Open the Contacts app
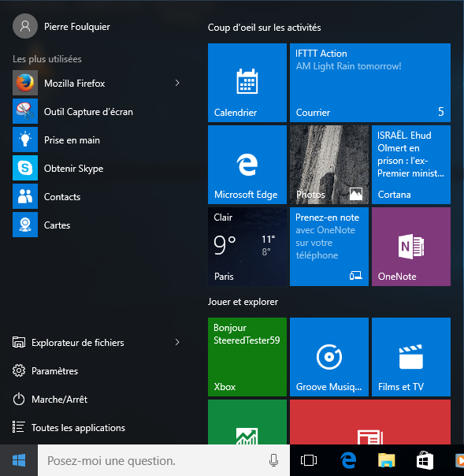 pos(97,196)
